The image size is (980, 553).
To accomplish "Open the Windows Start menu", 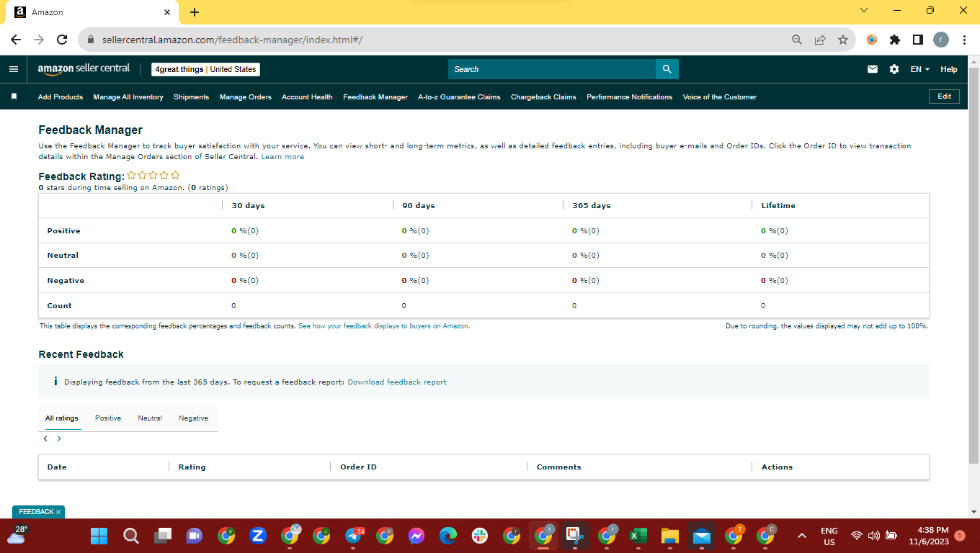I will [99, 536].
